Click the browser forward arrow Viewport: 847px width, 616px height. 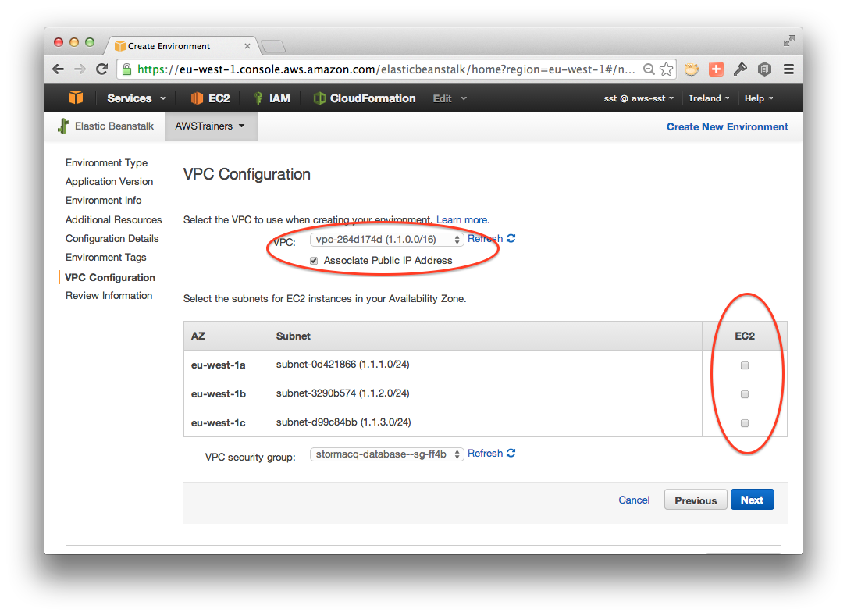tap(80, 69)
